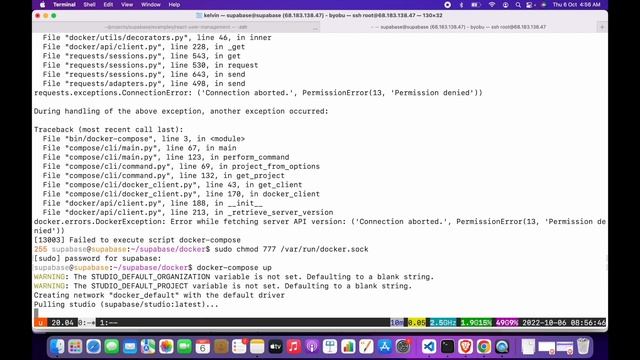
Task: Click the STUDIO_DEFAULT_PROJECT warning line
Action: 223,286
